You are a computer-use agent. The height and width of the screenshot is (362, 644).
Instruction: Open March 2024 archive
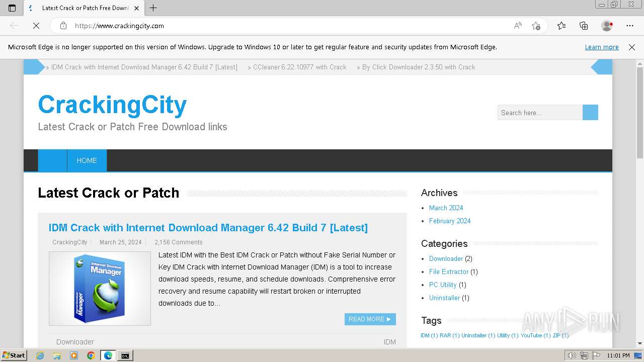click(446, 208)
